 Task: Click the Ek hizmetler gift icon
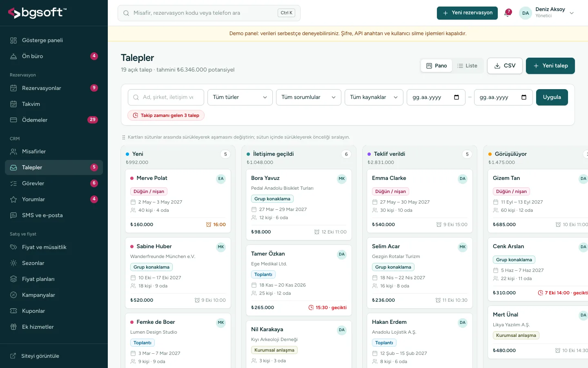(13, 327)
